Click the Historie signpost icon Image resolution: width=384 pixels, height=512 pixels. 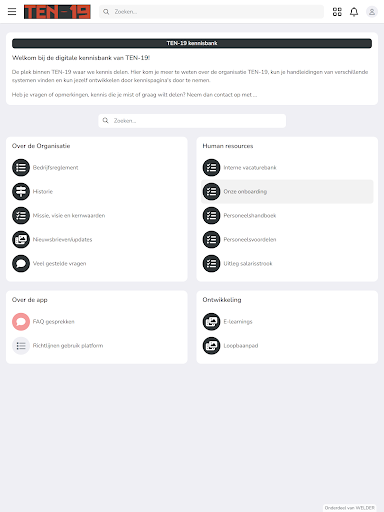point(21,191)
